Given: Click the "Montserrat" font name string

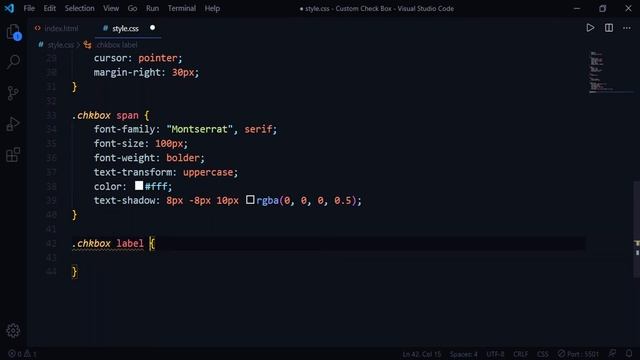Looking at the screenshot, I should (199, 129).
